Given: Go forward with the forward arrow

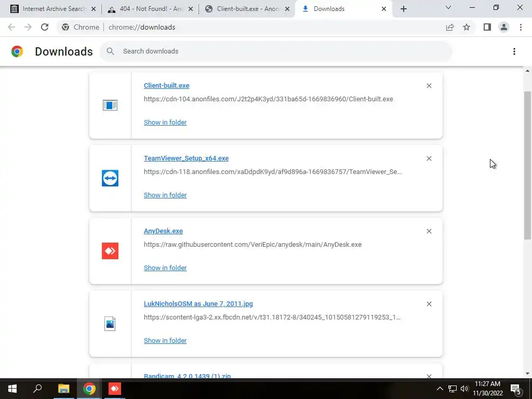Looking at the screenshot, I should click(28, 27).
